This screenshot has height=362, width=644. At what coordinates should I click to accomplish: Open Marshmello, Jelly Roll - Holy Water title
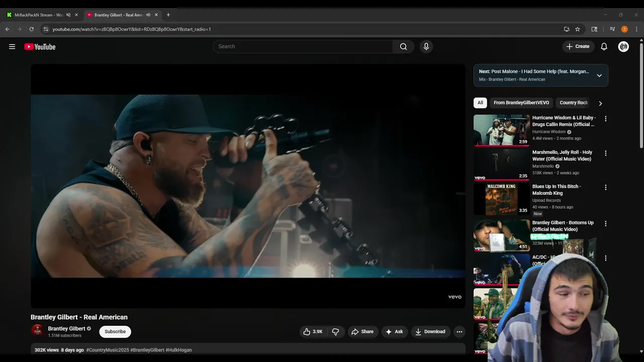point(562,155)
